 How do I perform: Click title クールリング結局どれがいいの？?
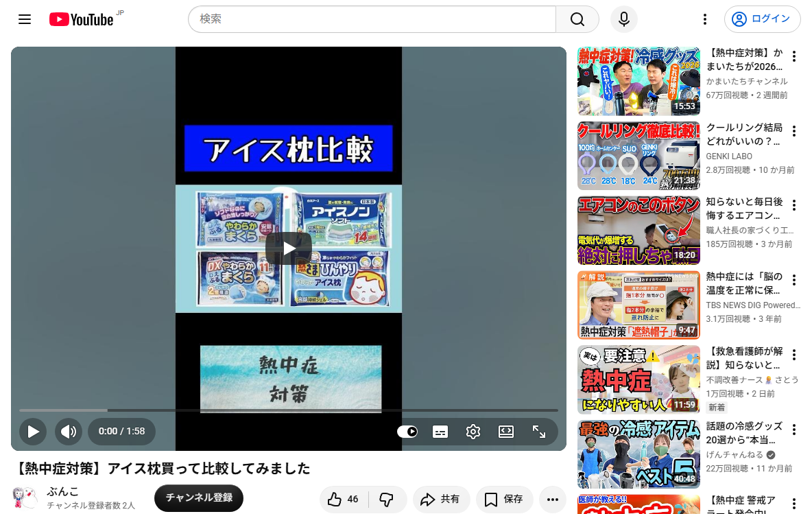(745, 135)
